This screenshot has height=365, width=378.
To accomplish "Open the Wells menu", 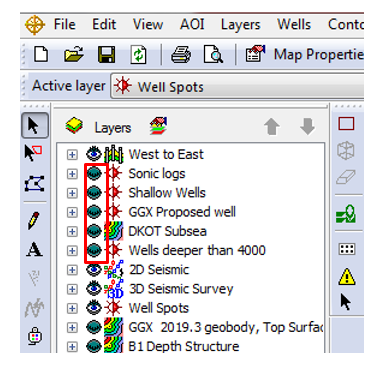I will pyautogui.click(x=294, y=25).
